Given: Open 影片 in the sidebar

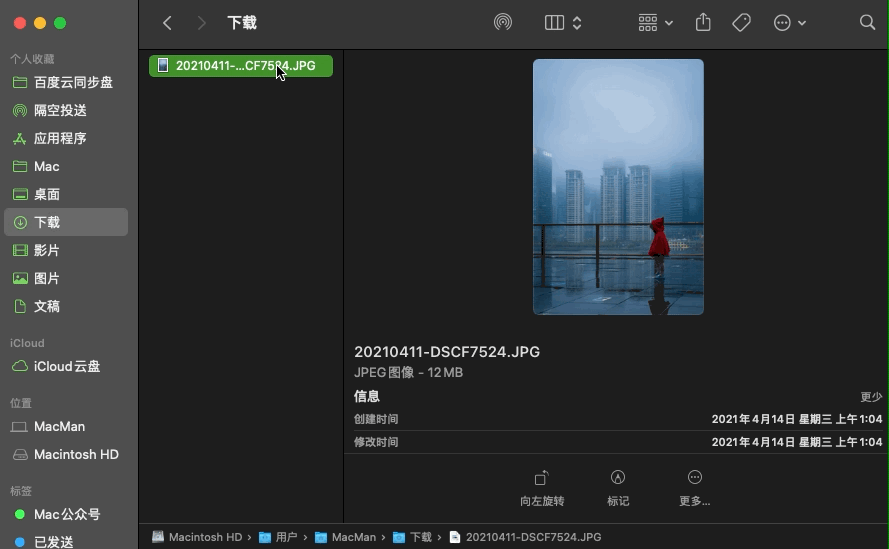Looking at the screenshot, I should click(x=66, y=250).
